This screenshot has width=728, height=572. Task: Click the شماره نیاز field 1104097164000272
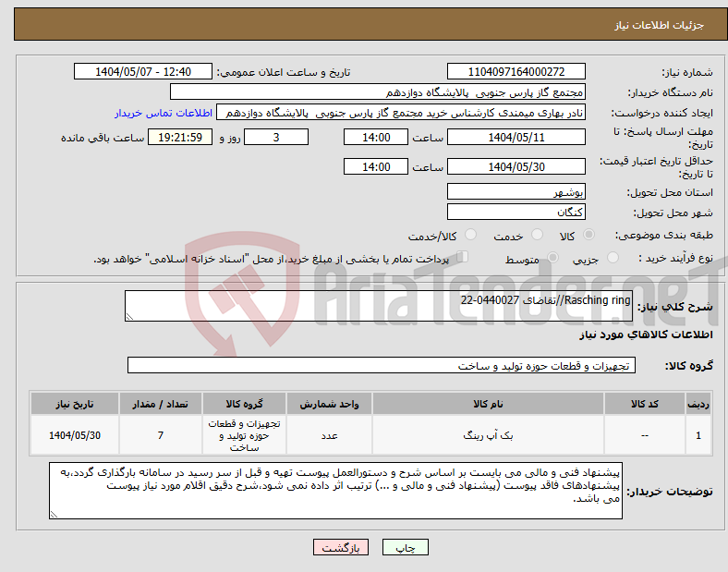click(516, 71)
